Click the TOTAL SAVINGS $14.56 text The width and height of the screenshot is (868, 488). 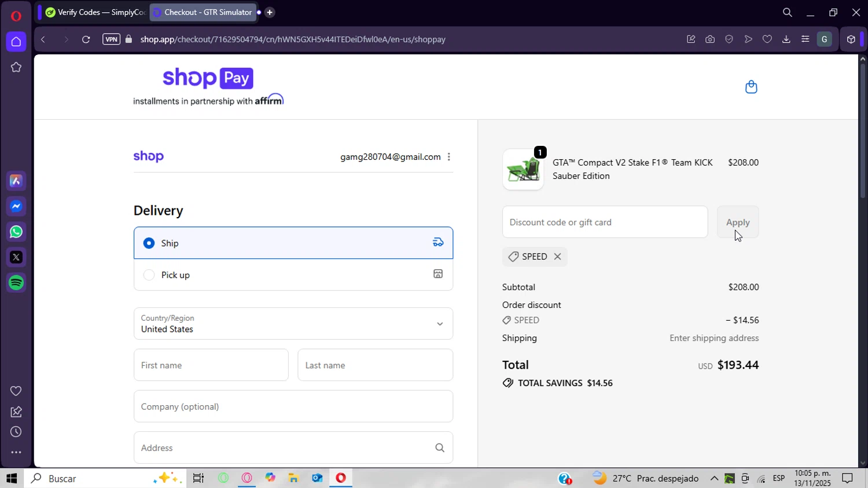tap(558, 383)
